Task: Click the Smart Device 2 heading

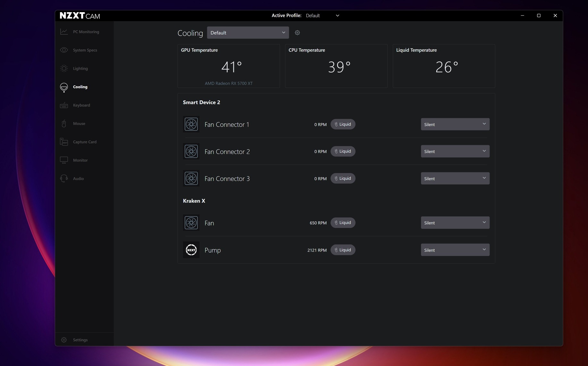Action: coord(201,102)
